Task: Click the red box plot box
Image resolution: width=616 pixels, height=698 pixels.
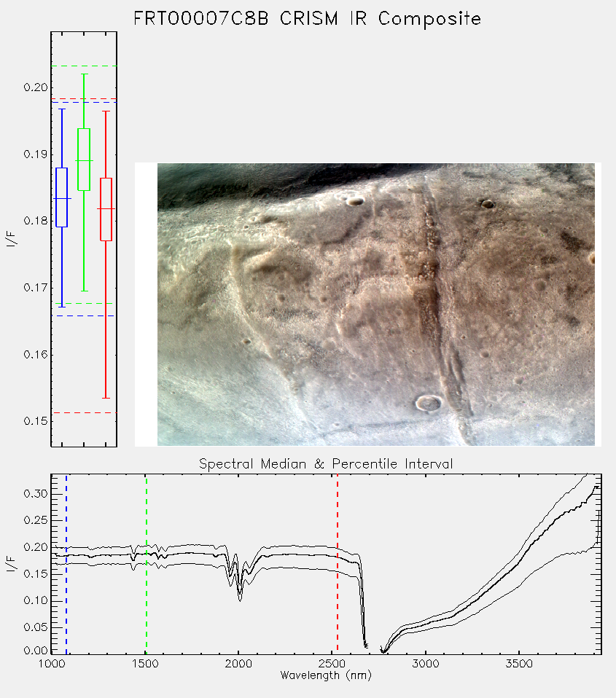Action: pos(106,209)
